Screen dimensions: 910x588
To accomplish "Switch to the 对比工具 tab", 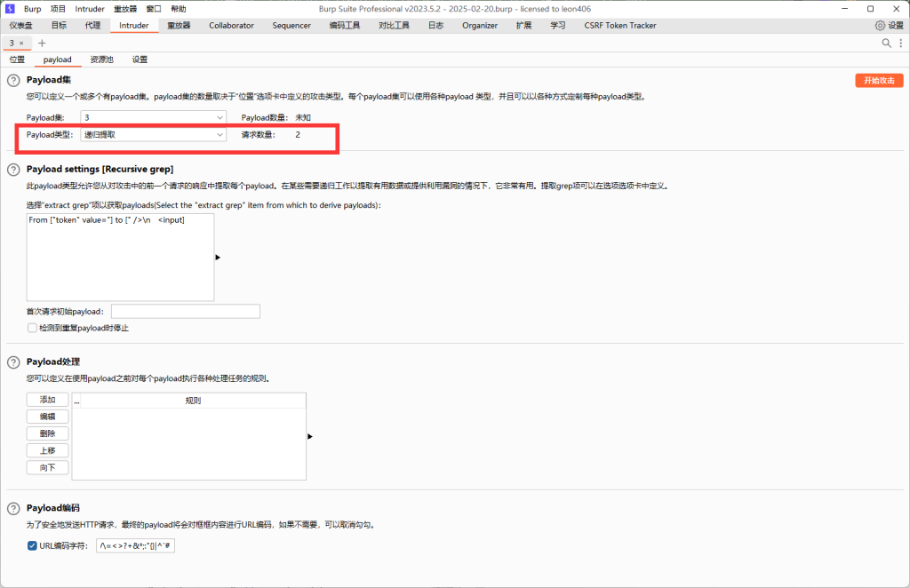I will tap(394, 26).
